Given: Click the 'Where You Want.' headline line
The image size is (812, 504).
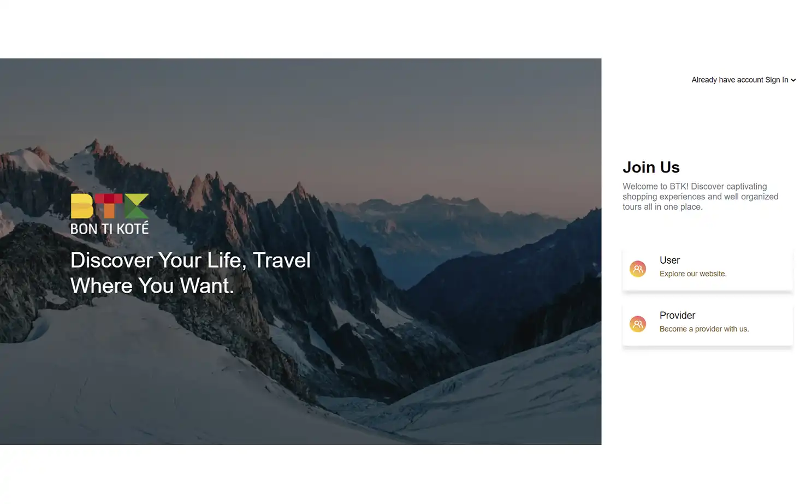Looking at the screenshot, I should click(x=152, y=286).
